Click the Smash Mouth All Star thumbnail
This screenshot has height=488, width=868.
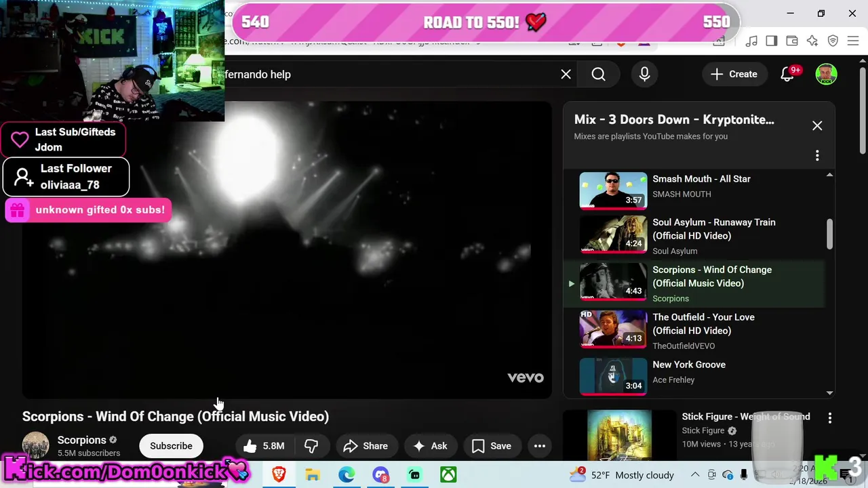[613, 190]
